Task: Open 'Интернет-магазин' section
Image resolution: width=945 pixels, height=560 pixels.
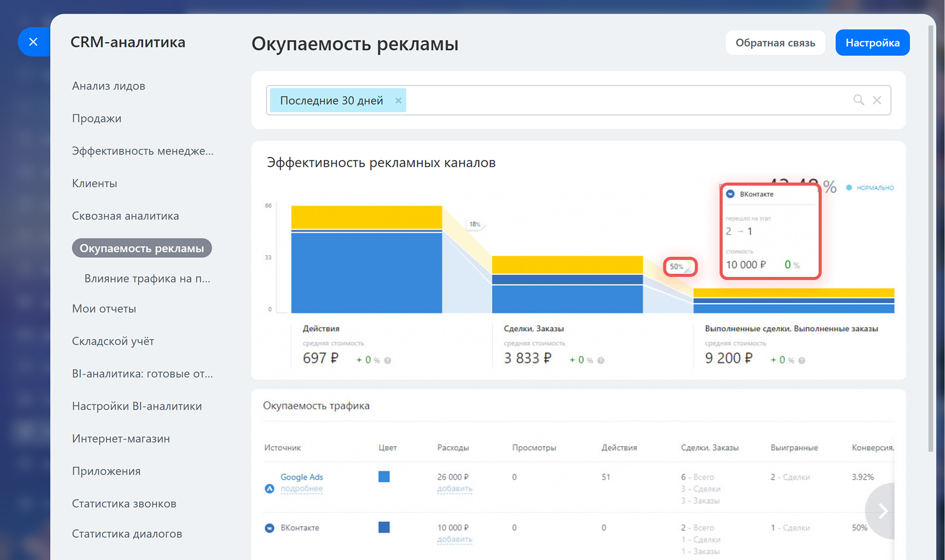Action: pos(121,439)
